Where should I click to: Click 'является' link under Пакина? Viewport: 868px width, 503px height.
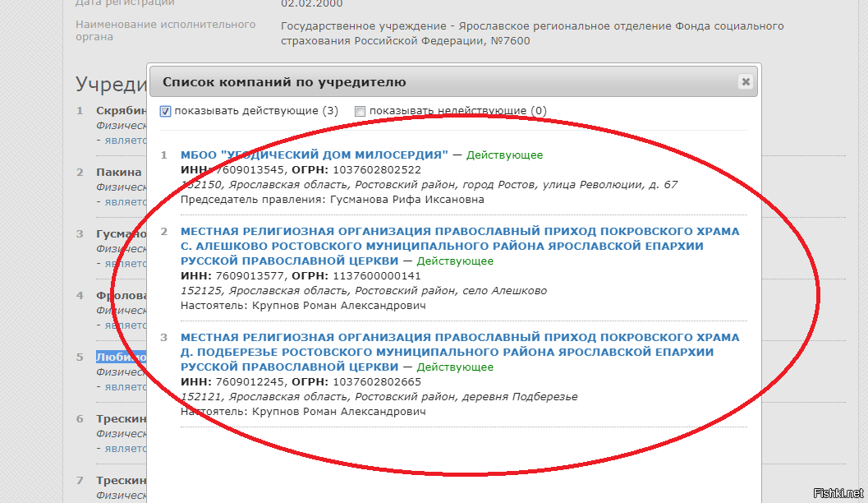point(125,201)
